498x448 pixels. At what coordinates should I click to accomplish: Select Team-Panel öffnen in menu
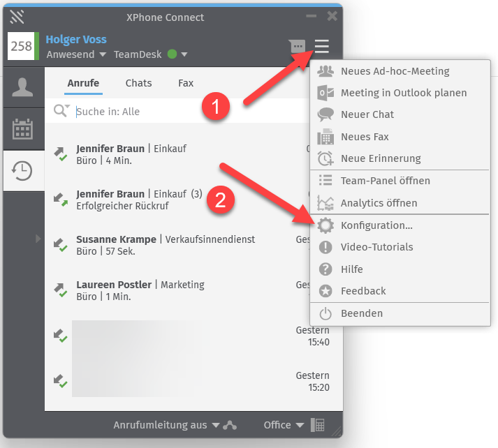[385, 181]
